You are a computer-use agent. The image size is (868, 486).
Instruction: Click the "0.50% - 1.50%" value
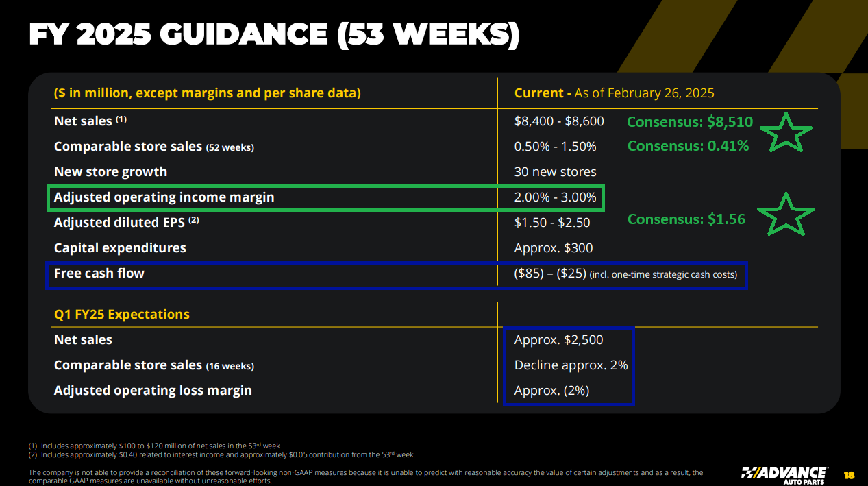pyautogui.click(x=555, y=147)
